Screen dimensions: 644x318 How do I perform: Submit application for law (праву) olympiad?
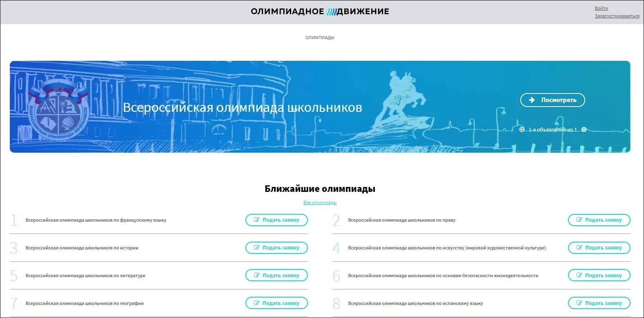click(x=599, y=220)
